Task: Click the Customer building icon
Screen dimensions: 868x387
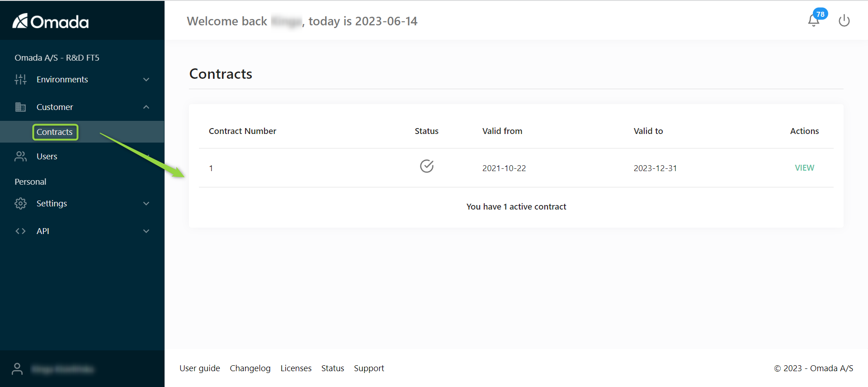Action: (20, 107)
